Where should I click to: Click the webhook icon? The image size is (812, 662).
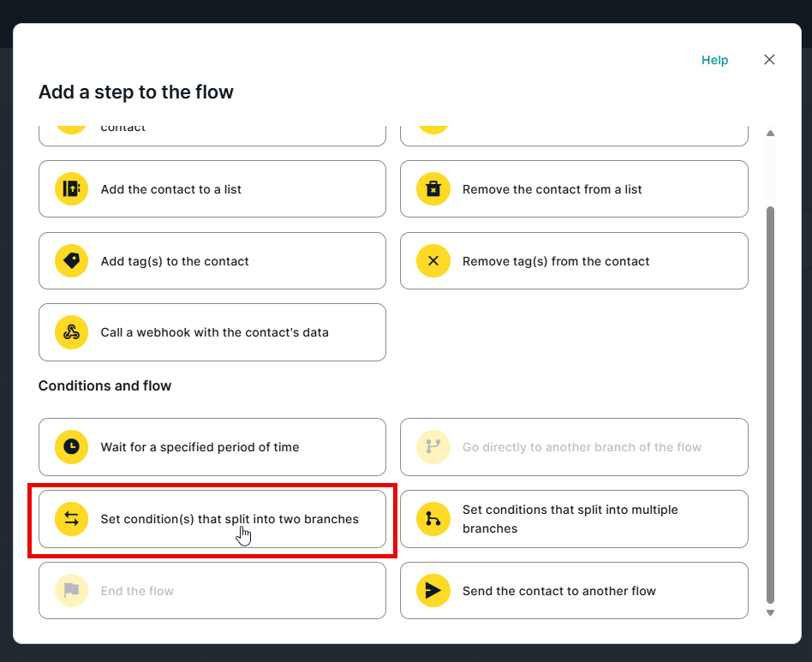coord(72,332)
